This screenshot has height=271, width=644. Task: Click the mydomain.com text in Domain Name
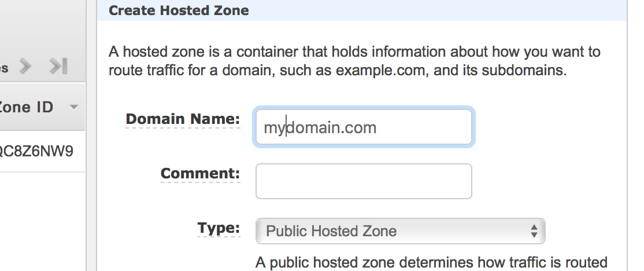(320, 127)
